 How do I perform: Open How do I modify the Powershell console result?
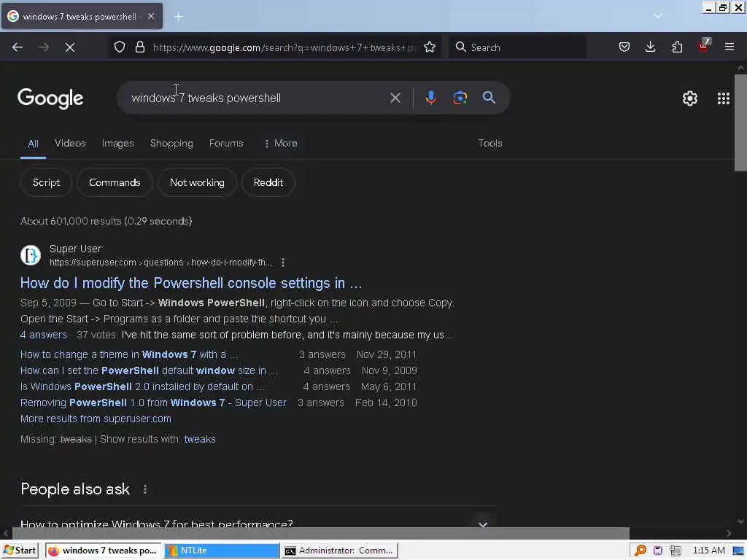191,284
